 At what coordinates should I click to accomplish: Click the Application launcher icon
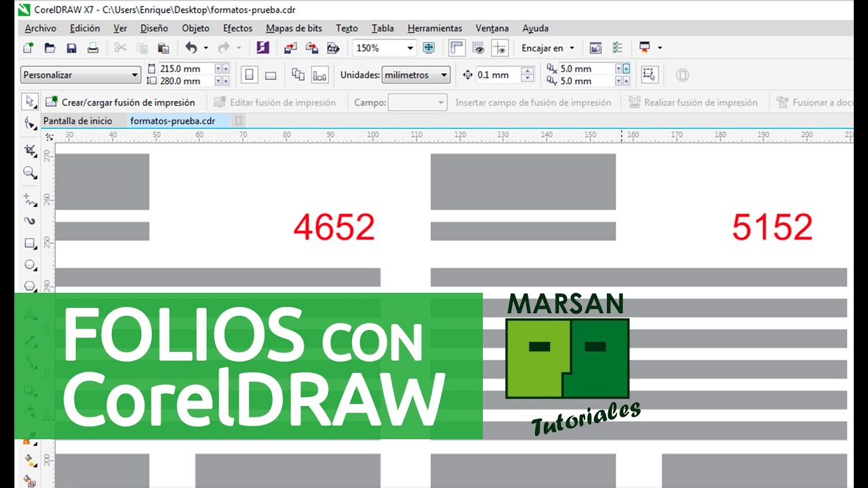pos(644,48)
